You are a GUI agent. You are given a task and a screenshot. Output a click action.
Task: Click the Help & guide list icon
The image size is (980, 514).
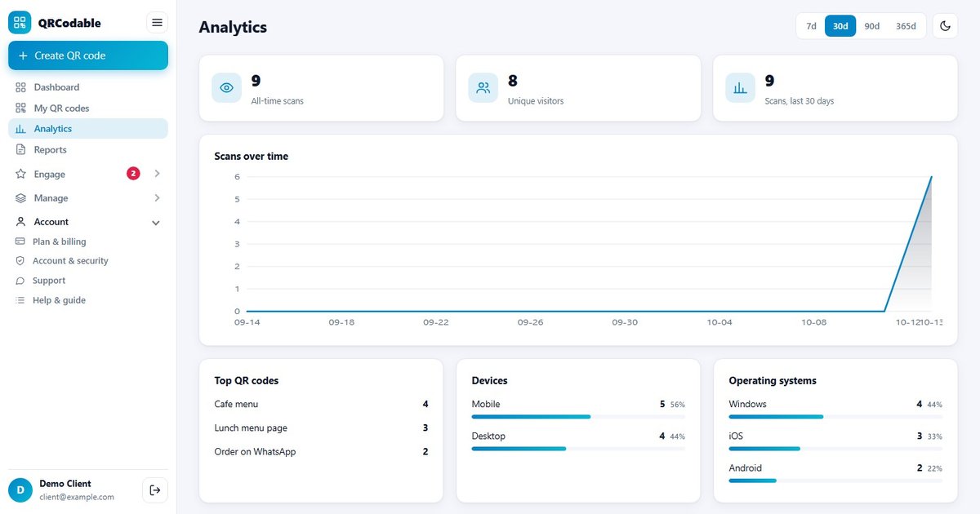20,300
